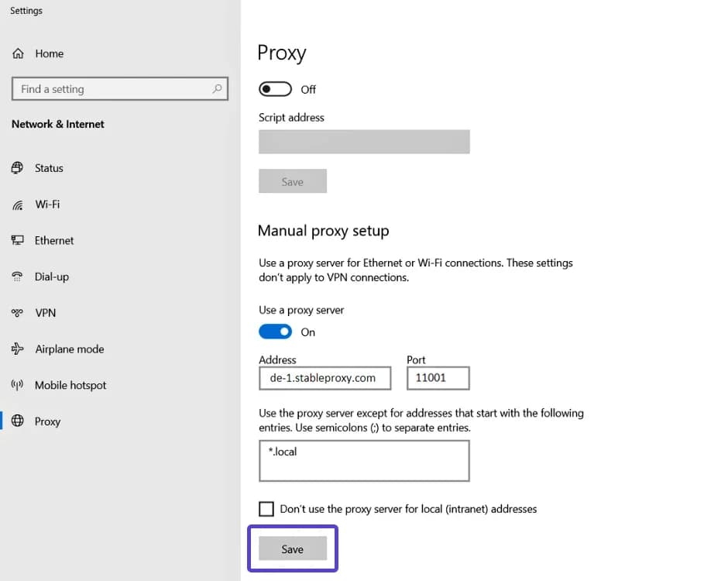The image size is (728, 581).
Task: Click Save under Script address
Action: tap(293, 180)
